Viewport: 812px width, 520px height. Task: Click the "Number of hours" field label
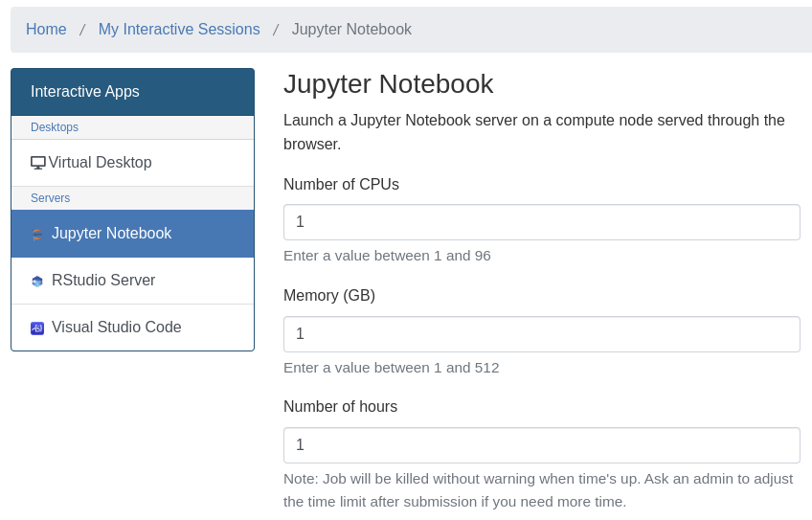pyautogui.click(x=340, y=407)
